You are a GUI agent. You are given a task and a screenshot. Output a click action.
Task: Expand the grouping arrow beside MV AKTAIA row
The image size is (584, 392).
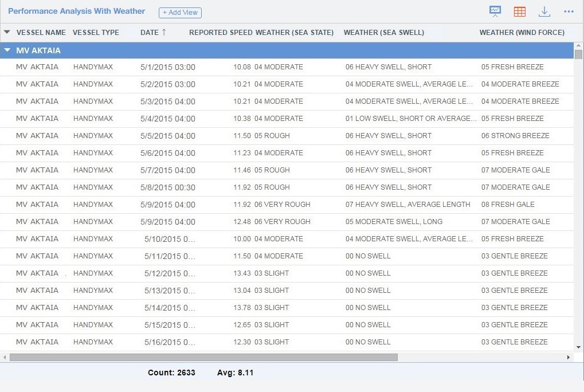tap(7, 50)
